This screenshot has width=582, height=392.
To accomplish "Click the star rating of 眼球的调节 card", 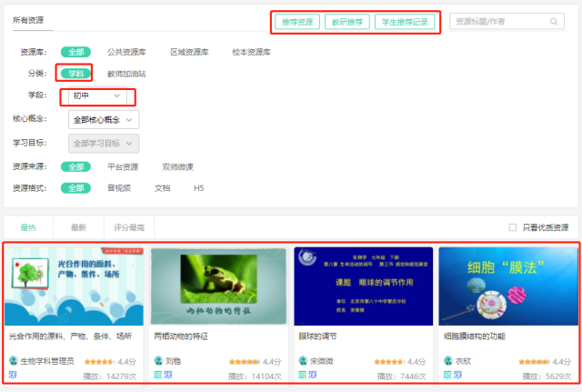I will click(x=388, y=362).
